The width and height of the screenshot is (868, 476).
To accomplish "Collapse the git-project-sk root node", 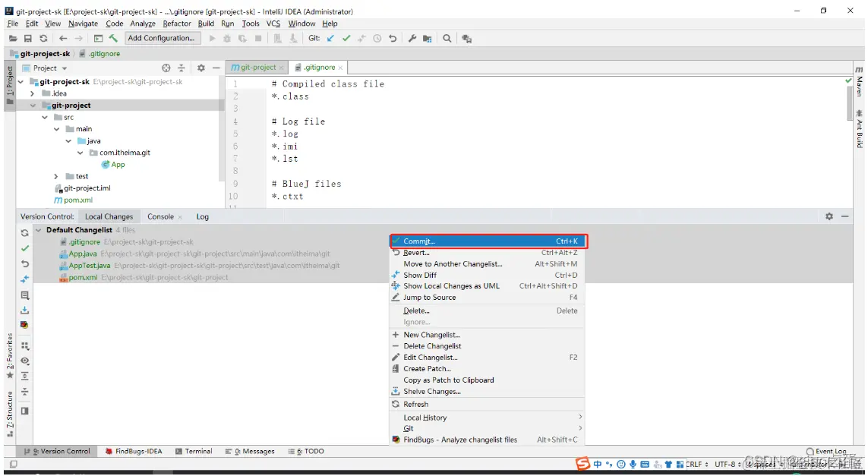I will point(21,82).
